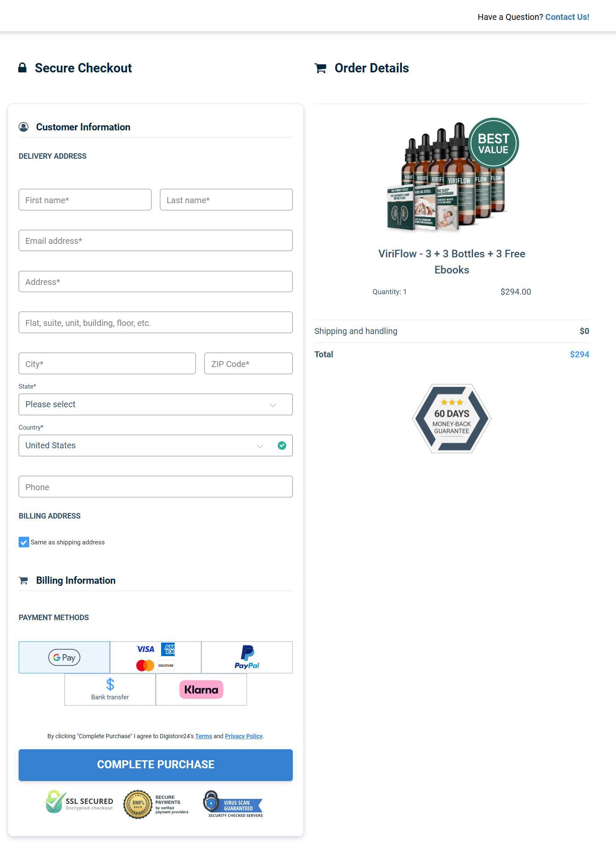Click the State dropdown chevron arrow
Viewport: 616px width, 861px height.
click(x=273, y=405)
